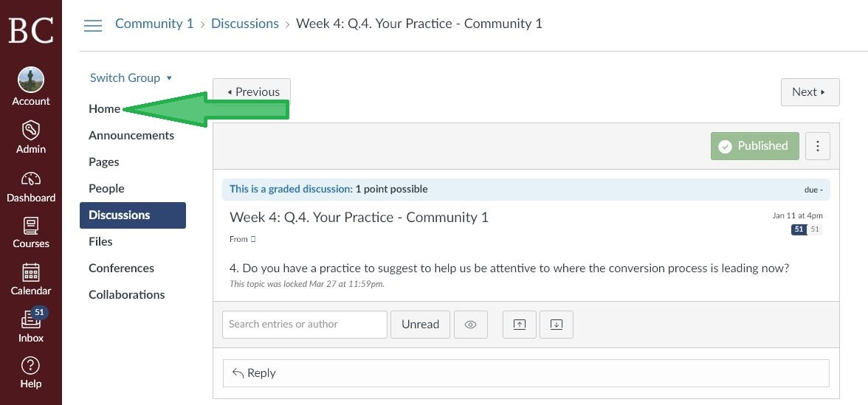Go to Dashboard via speedometer icon

pyautogui.click(x=31, y=179)
